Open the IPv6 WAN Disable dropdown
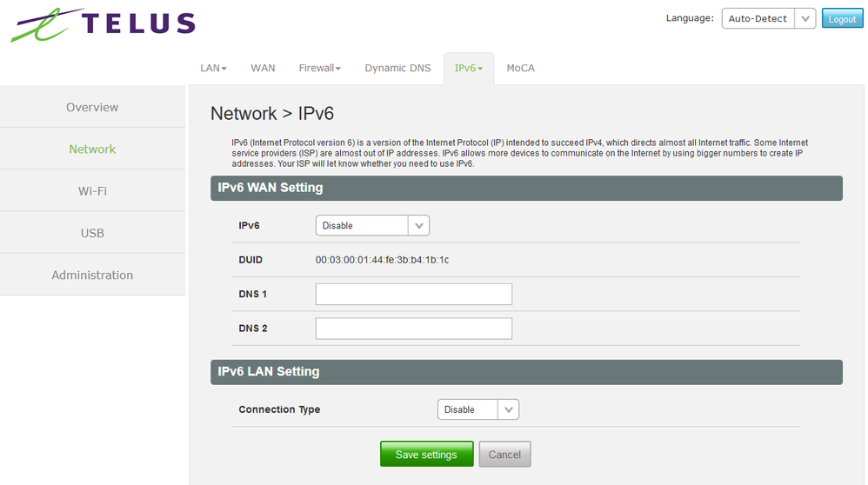 tap(372, 225)
